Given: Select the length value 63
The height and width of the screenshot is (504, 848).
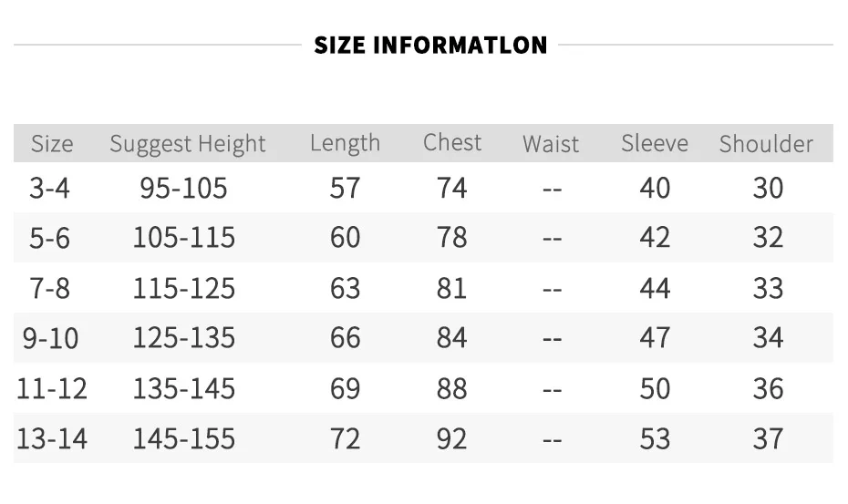Looking at the screenshot, I should [345, 288].
